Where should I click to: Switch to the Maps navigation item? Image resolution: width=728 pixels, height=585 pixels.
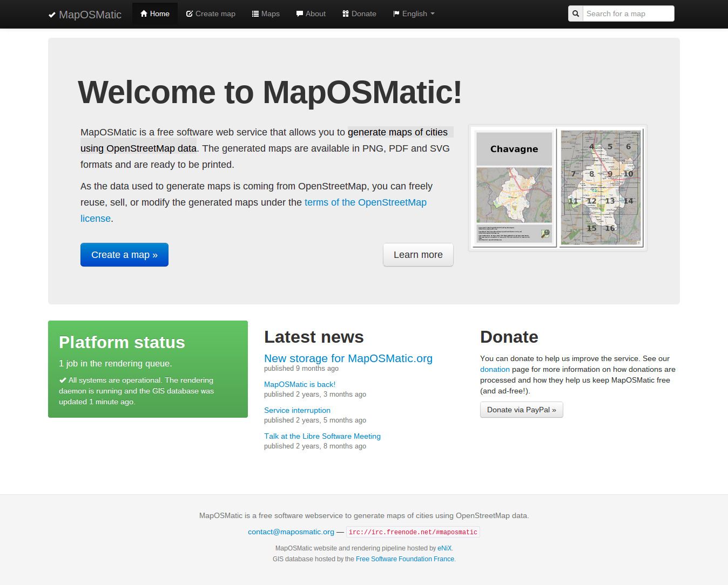point(265,13)
